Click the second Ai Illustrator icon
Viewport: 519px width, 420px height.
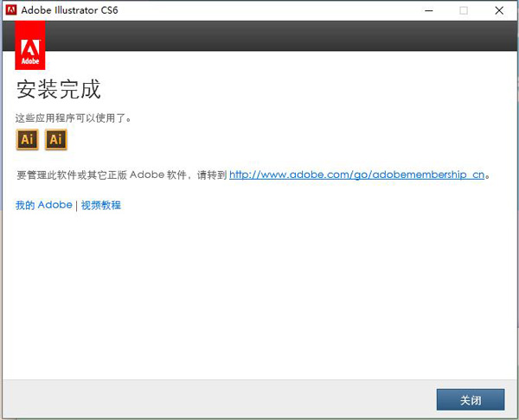(56, 139)
